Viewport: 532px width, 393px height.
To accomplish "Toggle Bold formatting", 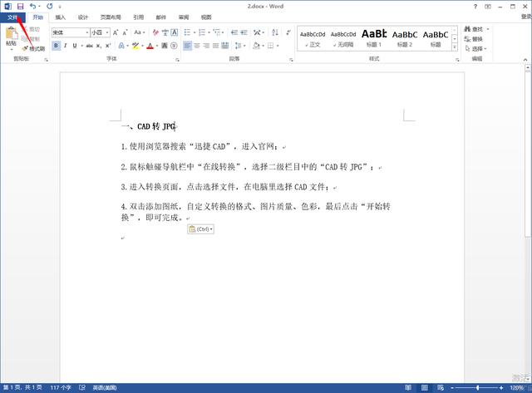I will [56, 46].
